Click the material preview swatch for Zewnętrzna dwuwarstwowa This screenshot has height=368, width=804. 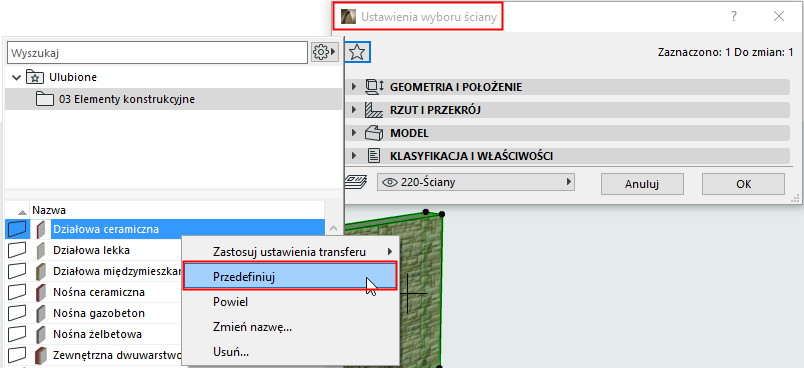pyautogui.click(x=41, y=355)
